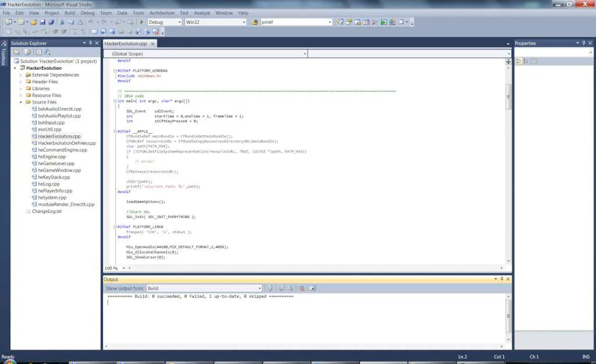This screenshot has height=364, width=596.
Task: Select ChangeLog.txt in Solution Explorer
Action: point(47,212)
